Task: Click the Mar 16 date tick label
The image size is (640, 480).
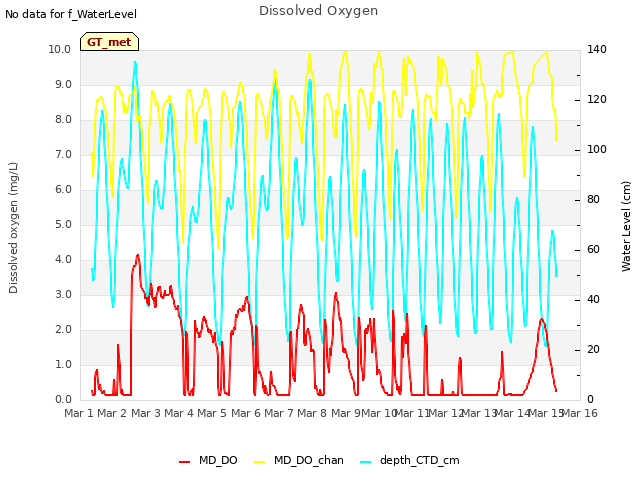Action: tap(580, 413)
